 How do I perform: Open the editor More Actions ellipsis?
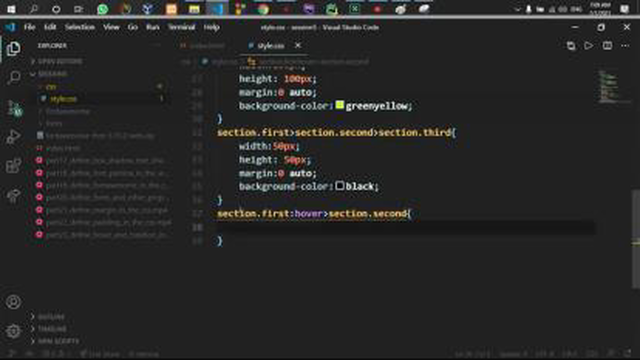point(625,46)
